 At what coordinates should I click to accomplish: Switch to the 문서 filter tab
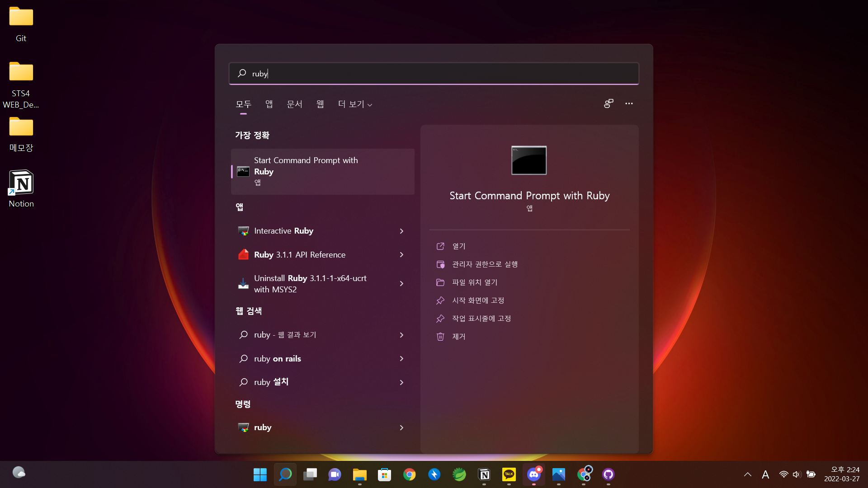pyautogui.click(x=294, y=104)
